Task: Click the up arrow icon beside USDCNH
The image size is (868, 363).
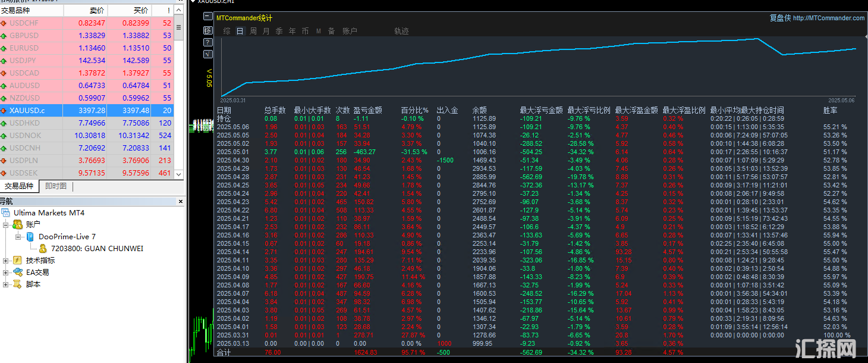Action: 4,148
